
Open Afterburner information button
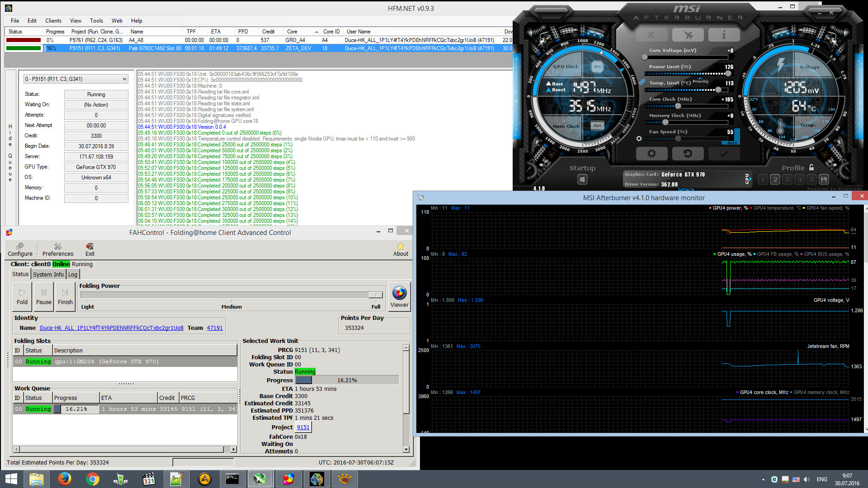coord(724,35)
